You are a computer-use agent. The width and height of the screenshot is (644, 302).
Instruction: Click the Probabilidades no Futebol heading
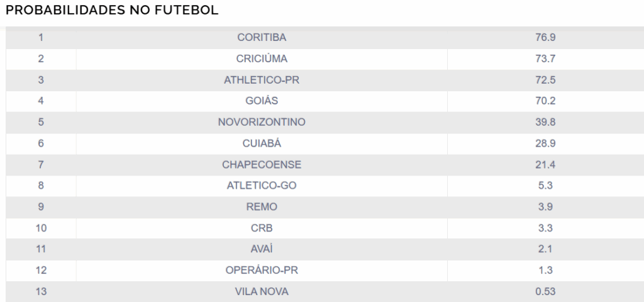click(112, 11)
